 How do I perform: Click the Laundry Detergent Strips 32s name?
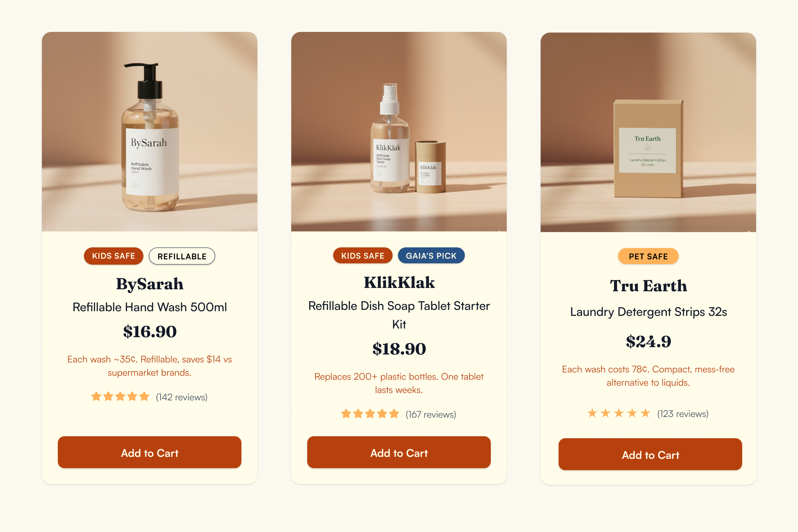[648, 312]
